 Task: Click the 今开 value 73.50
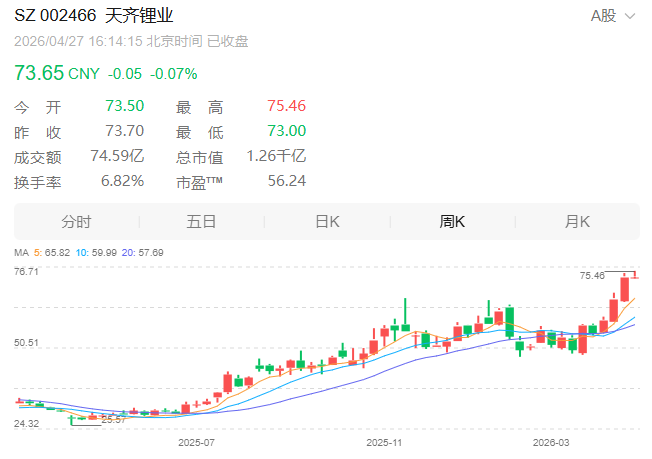[x=125, y=106]
